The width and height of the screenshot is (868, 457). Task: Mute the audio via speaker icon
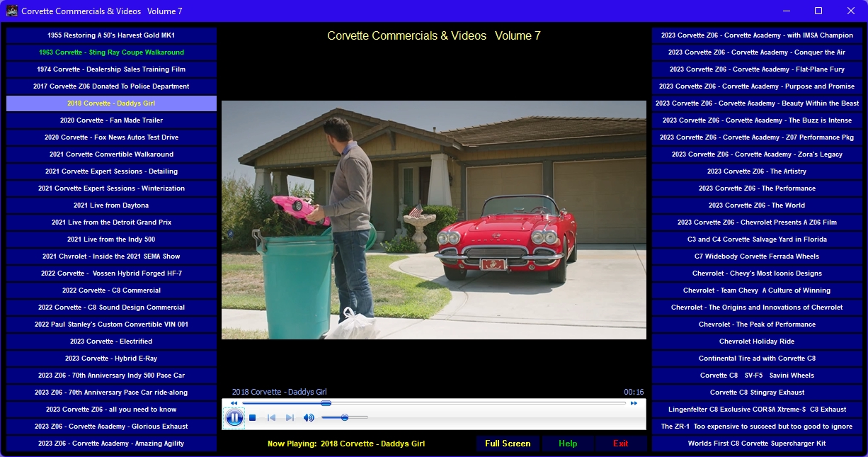tap(309, 418)
